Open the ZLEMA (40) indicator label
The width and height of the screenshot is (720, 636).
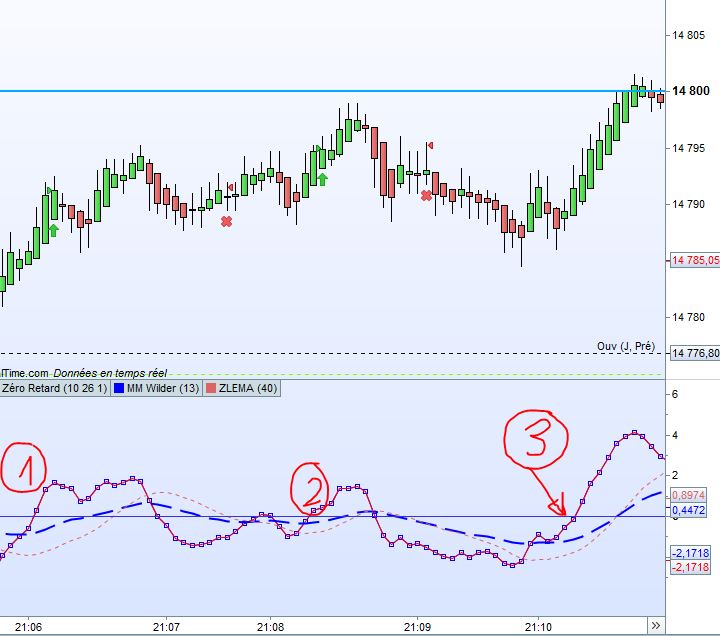click(x=242, y=388)
